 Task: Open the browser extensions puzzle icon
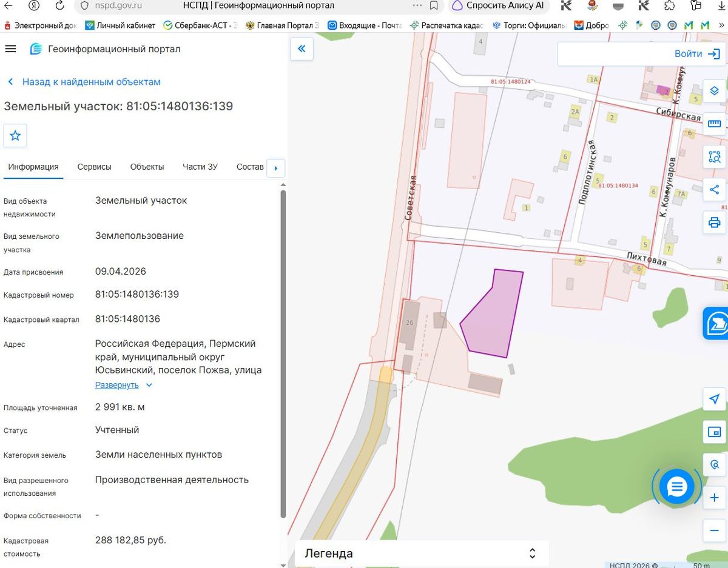[x=670, y=5]
